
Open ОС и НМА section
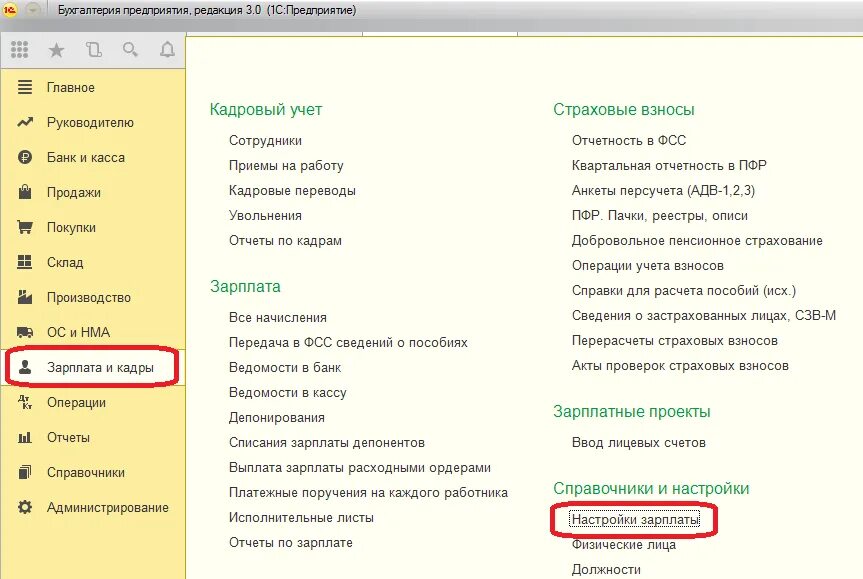78,332
